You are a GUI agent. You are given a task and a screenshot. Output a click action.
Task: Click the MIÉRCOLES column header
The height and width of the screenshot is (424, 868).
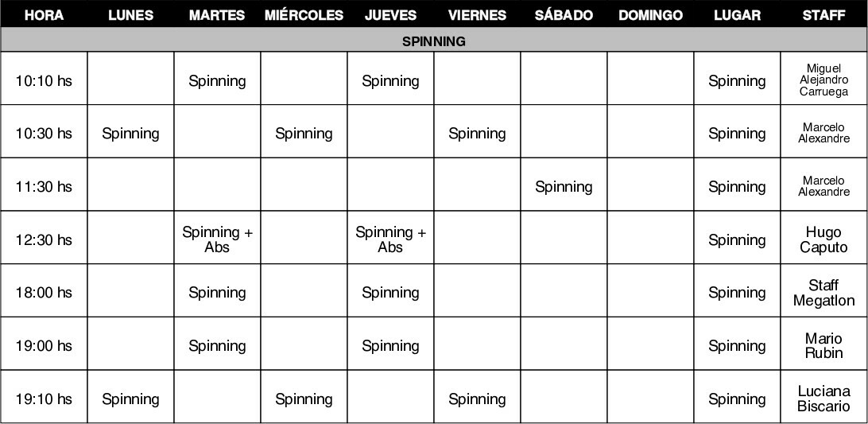point(304,15)
